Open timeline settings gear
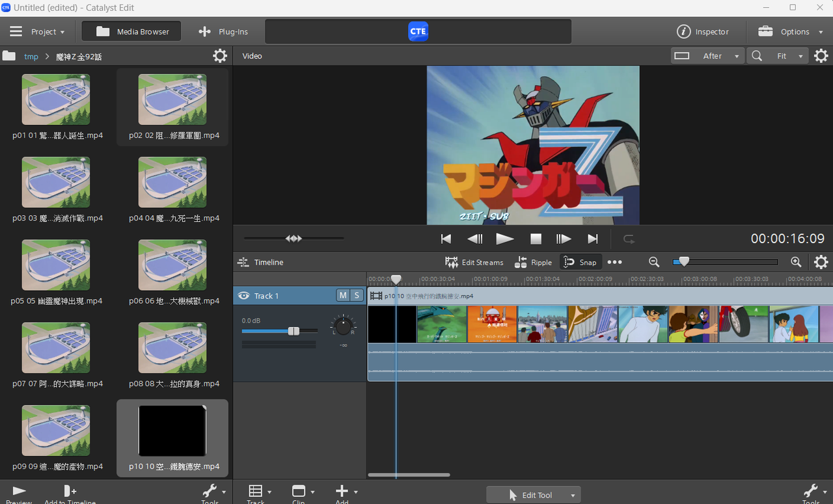833x504 pixels. [821, 262]
